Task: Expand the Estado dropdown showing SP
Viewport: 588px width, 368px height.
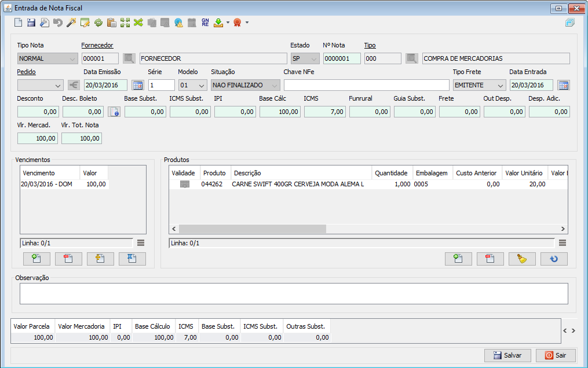Action: click(x=314, y=58)
